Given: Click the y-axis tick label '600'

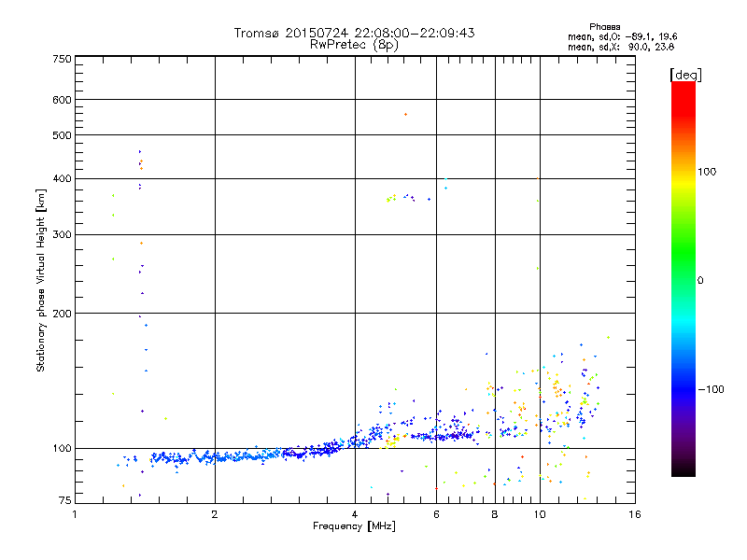Looking at the screenshot, I should (63, 100).
